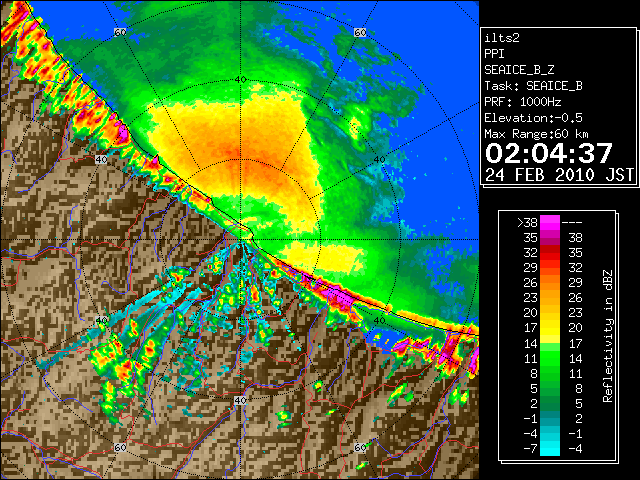Select the product name "SEAICE_B_Z"
The image size is (640, 480).
(519, 70)
